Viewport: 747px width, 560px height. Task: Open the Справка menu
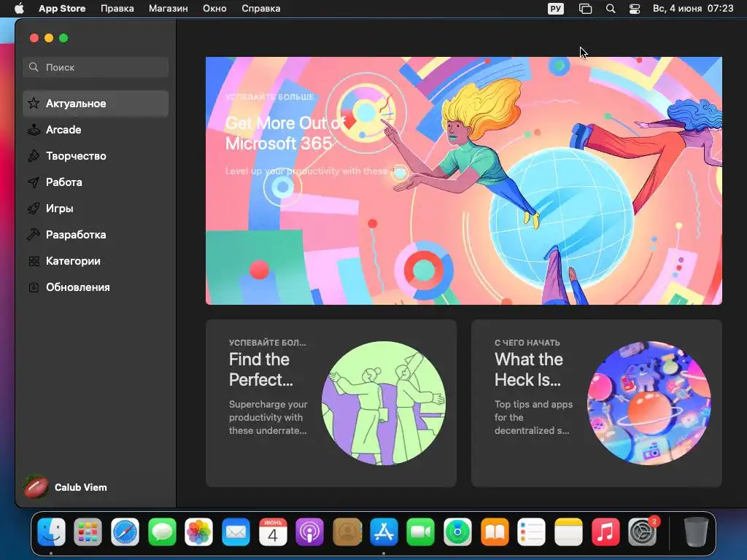[260, 9]
